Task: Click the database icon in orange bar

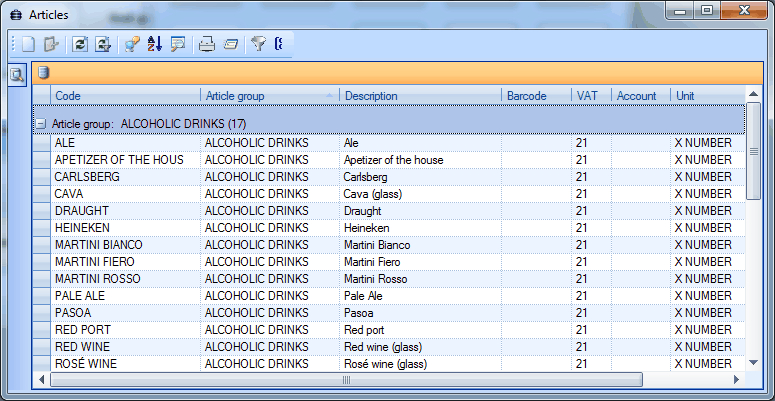Action: coord(43,72)
